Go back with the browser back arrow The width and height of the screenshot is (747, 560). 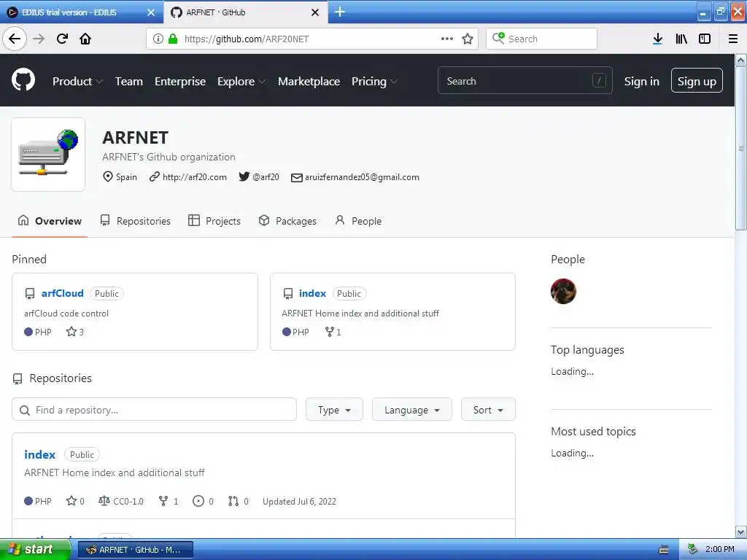(15, 39)
